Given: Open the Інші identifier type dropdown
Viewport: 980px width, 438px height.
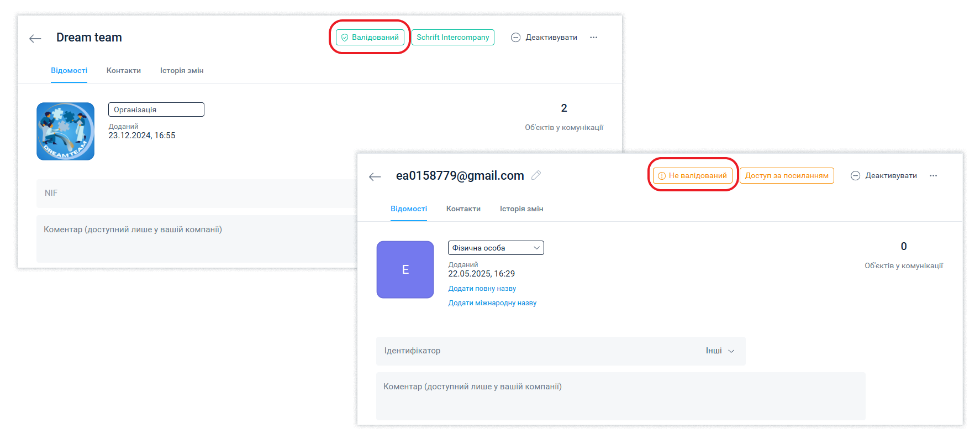Looking at the screenshot, I should point(719,351).
